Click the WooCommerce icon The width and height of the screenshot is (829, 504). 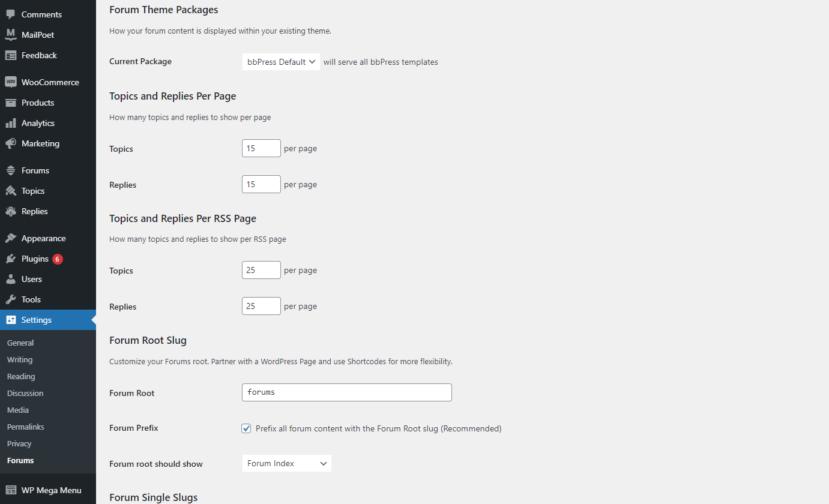pyautogui.click(x=10, y=82)
